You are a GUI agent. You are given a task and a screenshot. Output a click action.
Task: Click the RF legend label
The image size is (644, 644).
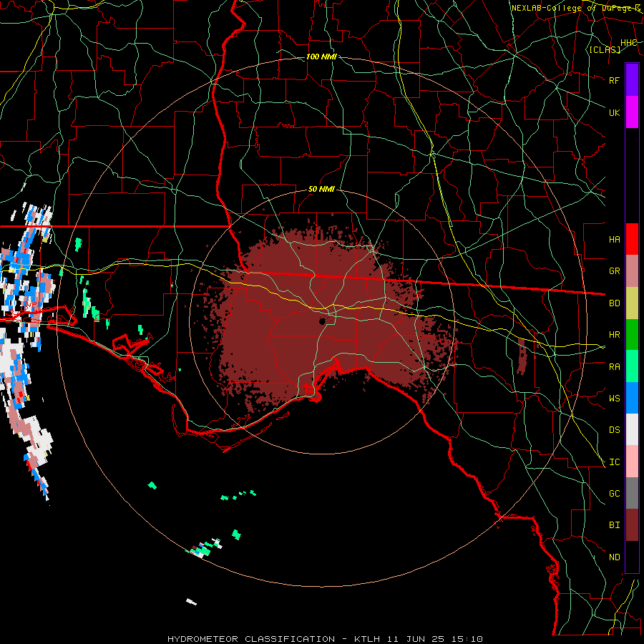pos(614,80)
